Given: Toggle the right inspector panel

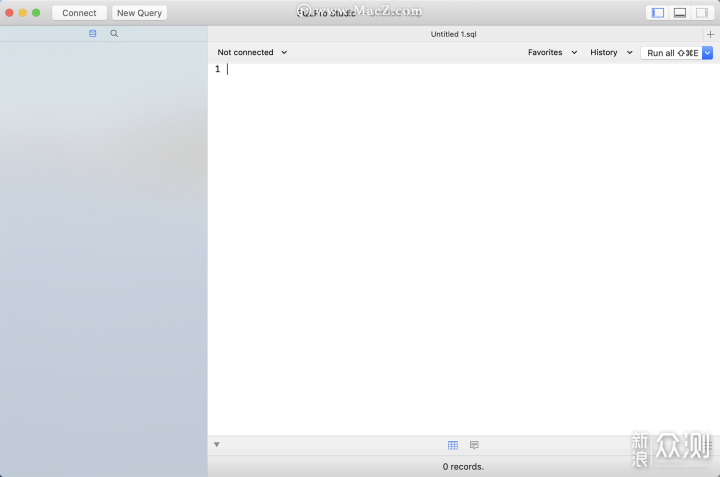Looking at the screenshot, I should 702,13.
